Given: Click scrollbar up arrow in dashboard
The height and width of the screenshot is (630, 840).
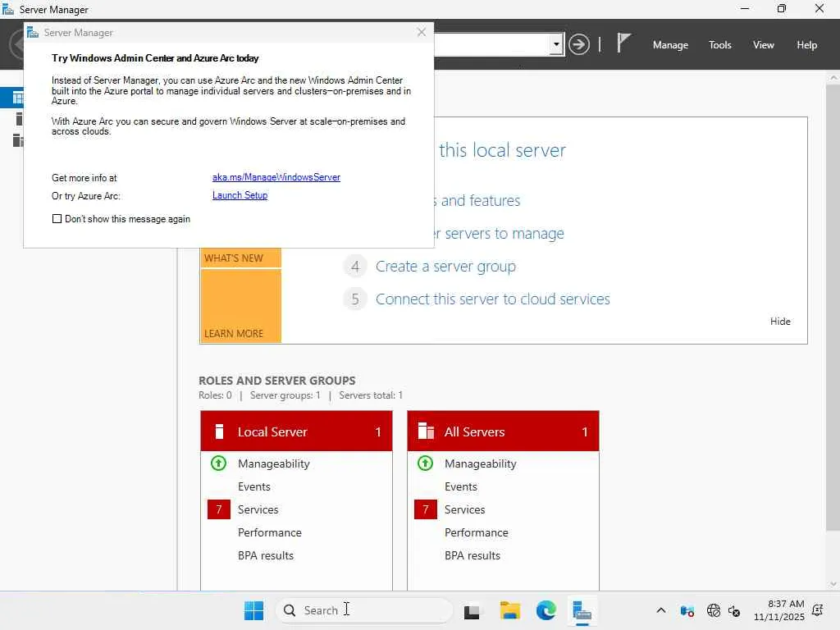Looking at the screenshot, I should pos(833,78).
